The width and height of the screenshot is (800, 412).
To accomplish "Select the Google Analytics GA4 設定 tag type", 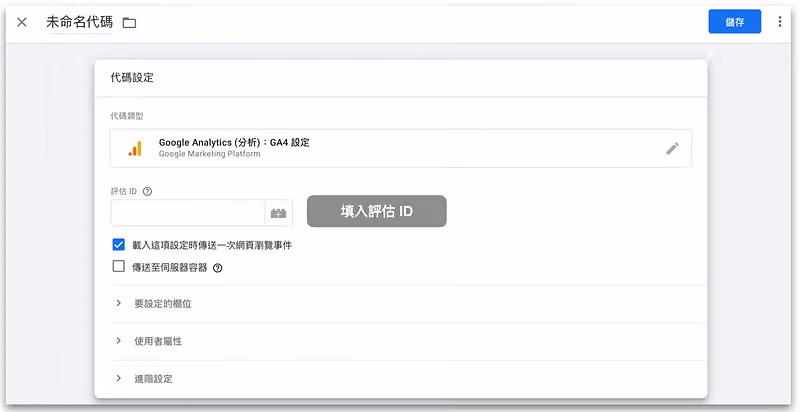I will pos(401,148).
